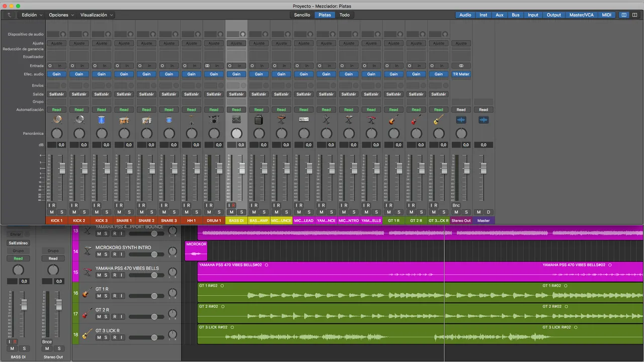The image size is (644, 362).
Task: Open Stereo Out Read automation menu in mixer
Action: tap(461, 110)
